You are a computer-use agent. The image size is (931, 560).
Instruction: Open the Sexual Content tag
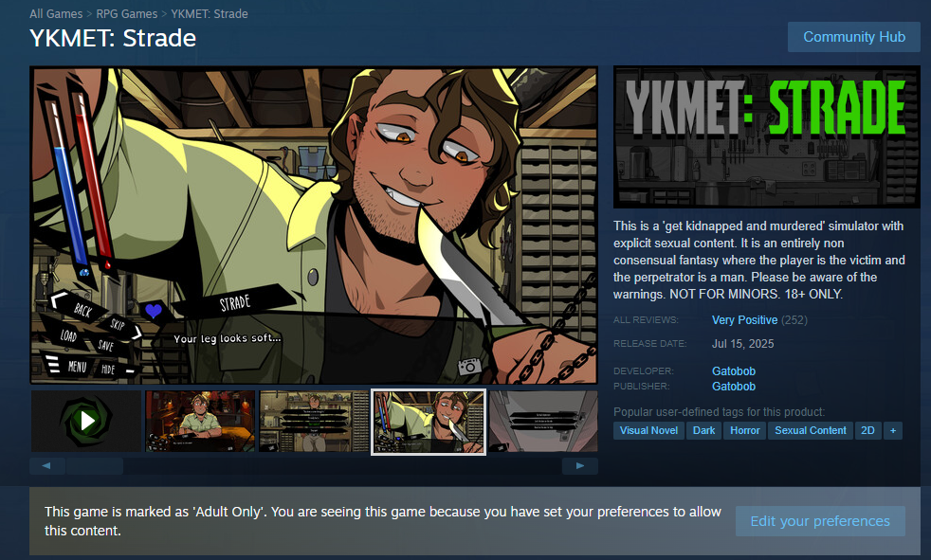point(810,431)
